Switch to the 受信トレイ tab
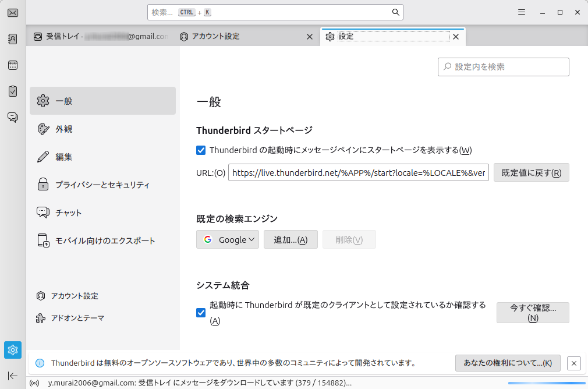The width and height of the screenshot is (588, 389). click(x=100, y=36)
